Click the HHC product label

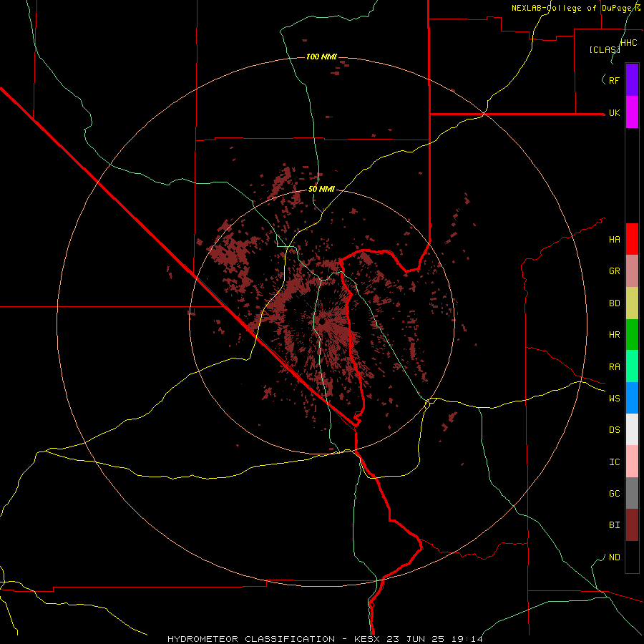pyautogui.click(x=629, y=43)
